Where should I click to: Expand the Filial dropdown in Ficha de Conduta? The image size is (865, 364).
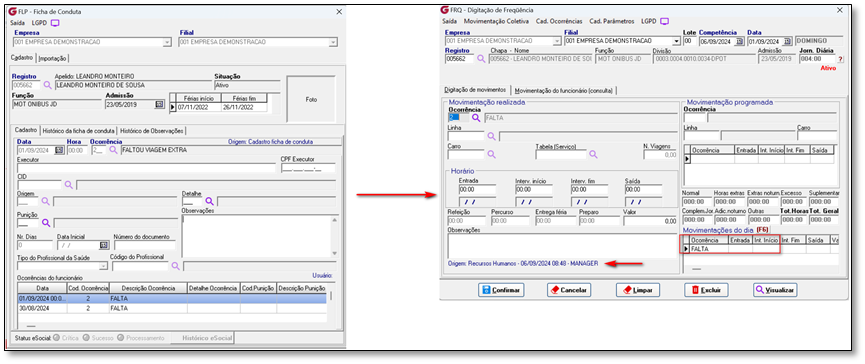coord(333,42)
